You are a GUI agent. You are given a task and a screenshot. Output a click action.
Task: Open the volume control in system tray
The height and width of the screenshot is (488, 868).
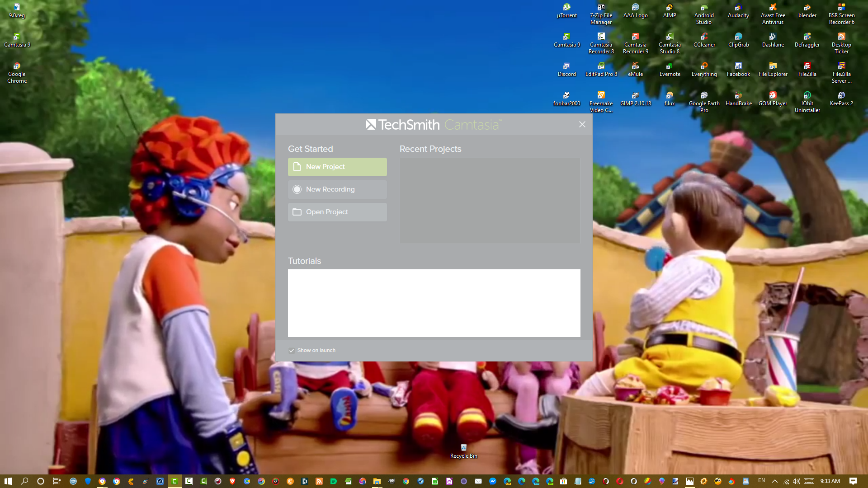coord(797,481)
